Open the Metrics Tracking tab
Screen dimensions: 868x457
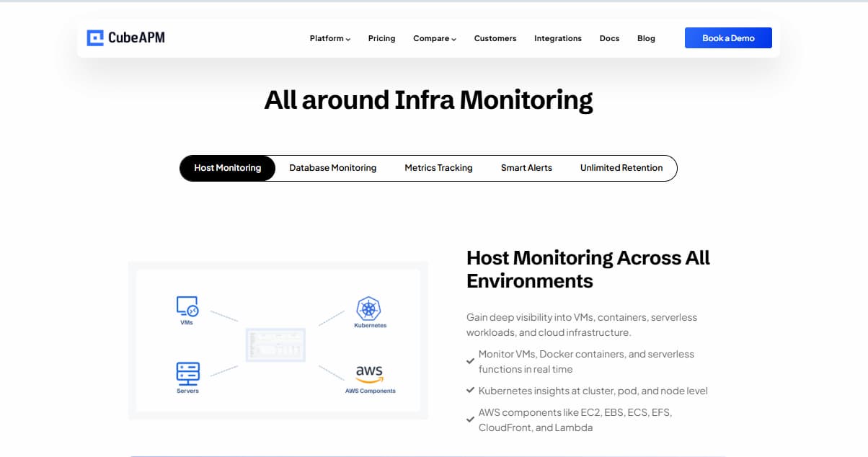(438, 168)
